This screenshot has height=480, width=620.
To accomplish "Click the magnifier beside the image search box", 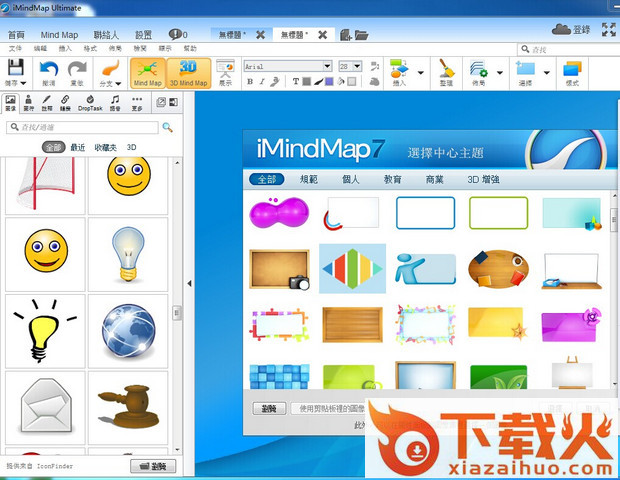I will click(x=168, y=127).
